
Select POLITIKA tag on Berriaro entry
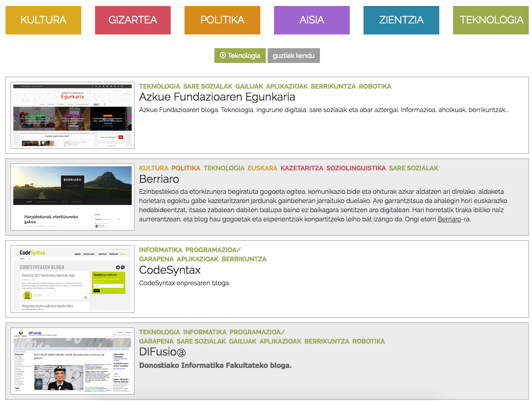click(x=186, y=168)
